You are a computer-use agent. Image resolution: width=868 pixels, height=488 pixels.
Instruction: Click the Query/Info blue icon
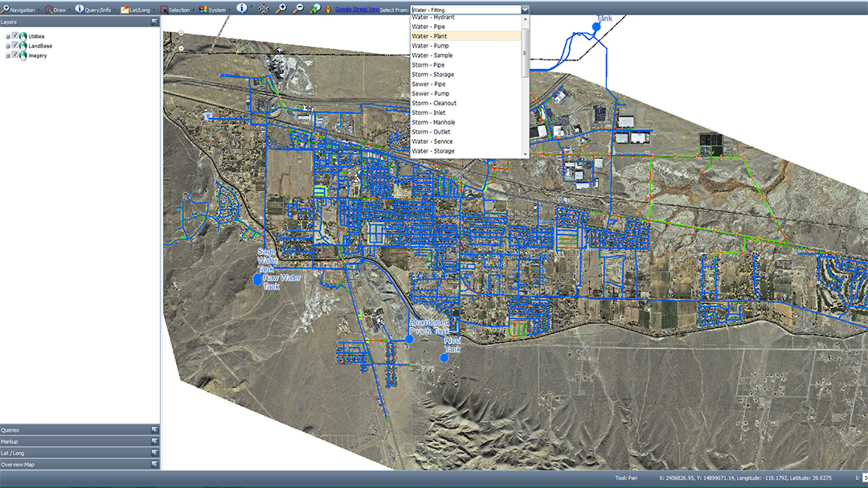[x=79, y=9]
